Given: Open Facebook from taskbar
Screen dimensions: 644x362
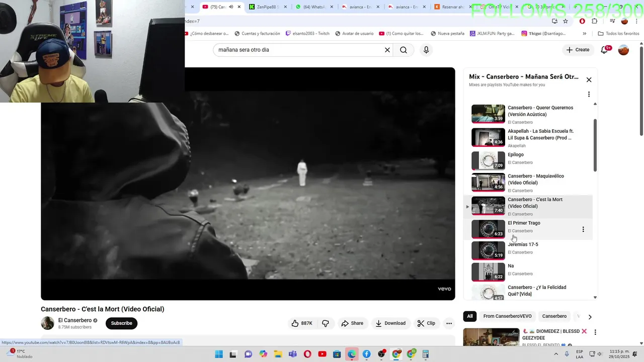Looking at the screenshot, I should click(x=367, y=354).
